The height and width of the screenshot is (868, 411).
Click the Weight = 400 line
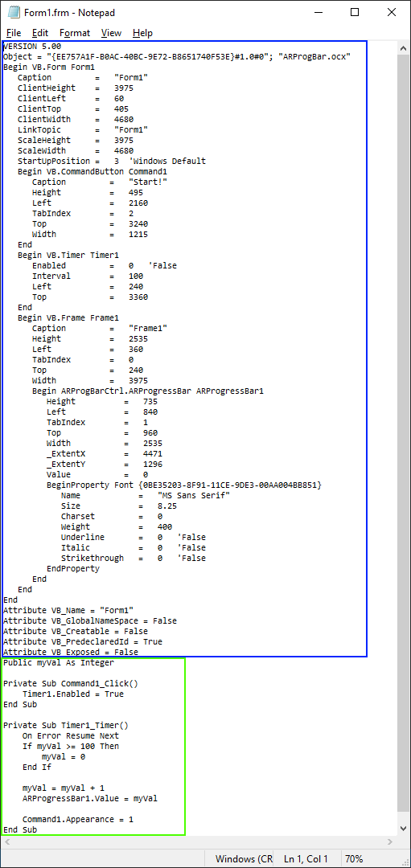click(117, 527)
